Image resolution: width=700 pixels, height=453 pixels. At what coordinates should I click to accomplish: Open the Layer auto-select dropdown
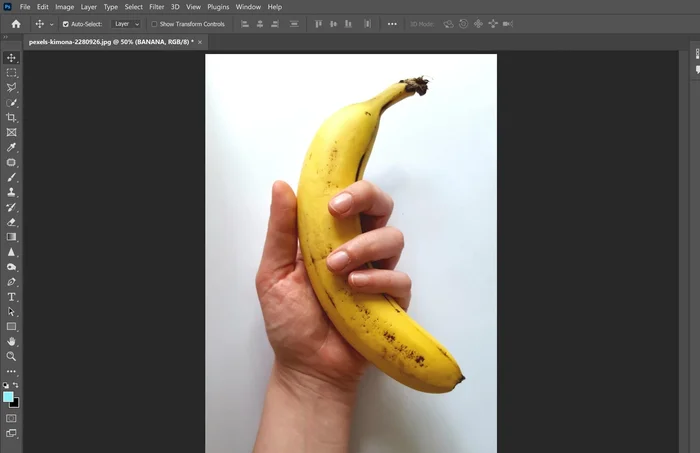pos(126,24)
